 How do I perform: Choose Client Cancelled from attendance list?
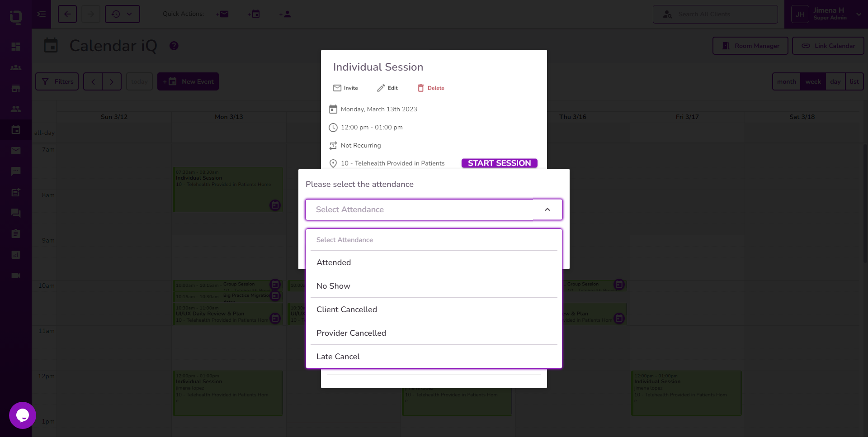point(434,309)
